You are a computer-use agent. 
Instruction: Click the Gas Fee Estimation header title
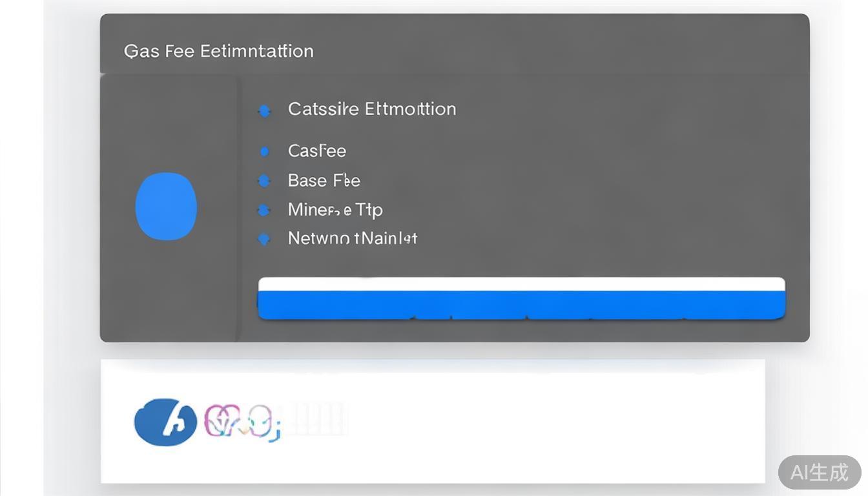218,51
